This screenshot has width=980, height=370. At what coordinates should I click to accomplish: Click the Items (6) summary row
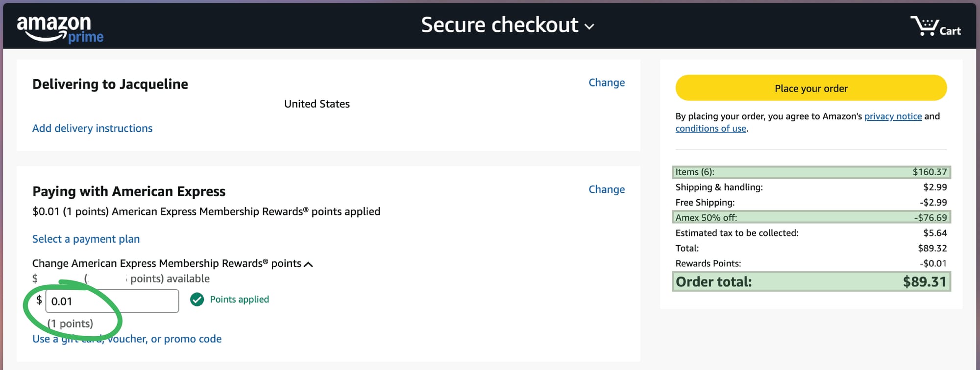[x=811, y=172]
